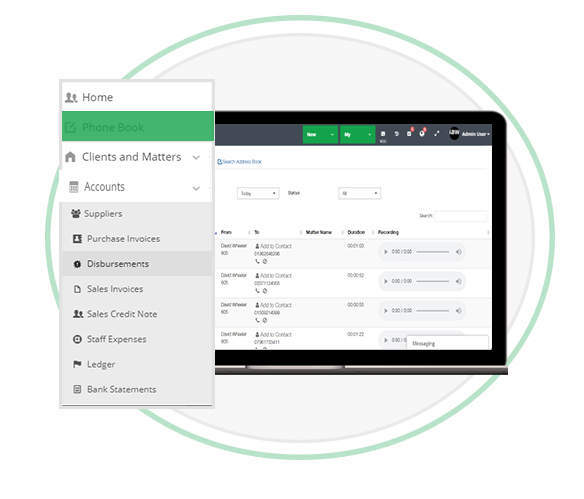Viewport: 584px width, 499px height.
Task: Play the first call recording
Action: [x=386, y=252]
